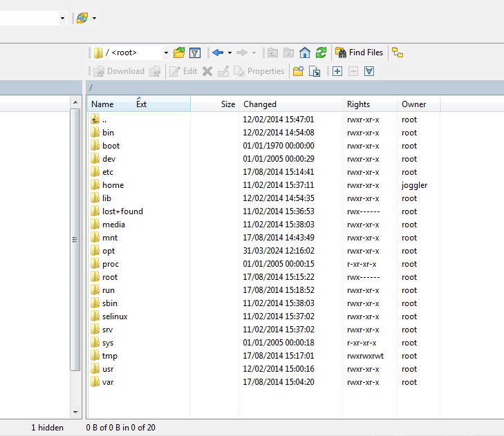Select the etc folder
The width and height of the screenshot is (504, 436).
point(107,172)
